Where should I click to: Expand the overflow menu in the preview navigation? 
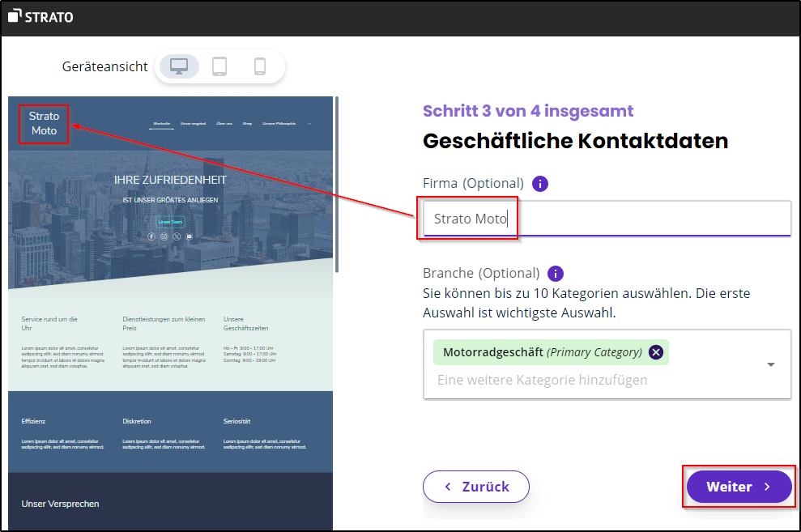[309, 123]
